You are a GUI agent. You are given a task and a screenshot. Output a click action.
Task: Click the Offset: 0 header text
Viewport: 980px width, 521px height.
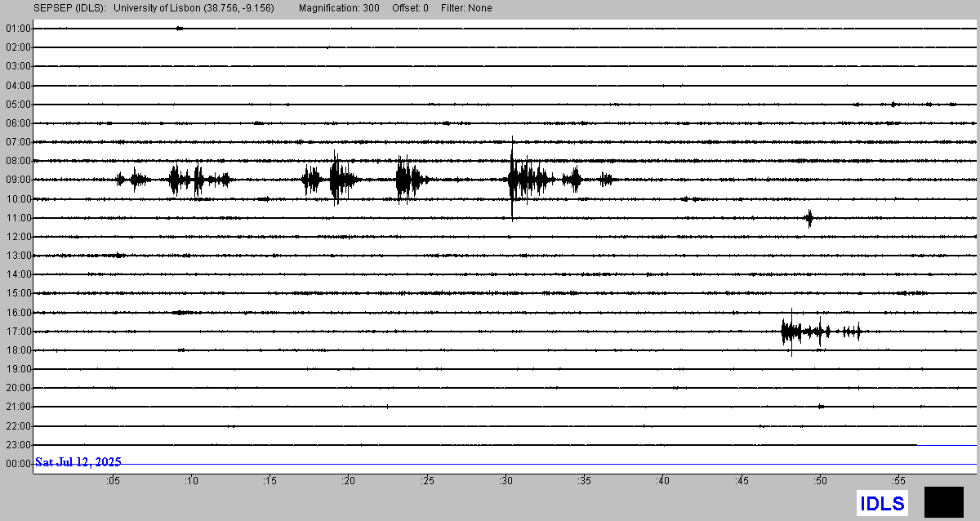pyautogui.click(x=410, y=8)
